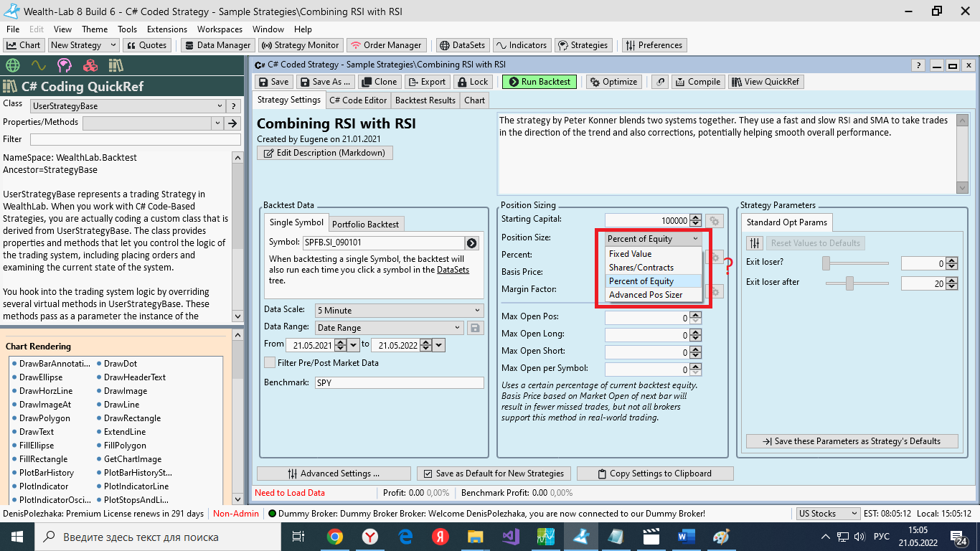Open the Extensions menu
This screenshot has height=551, width=980.
tap(166, 29)
